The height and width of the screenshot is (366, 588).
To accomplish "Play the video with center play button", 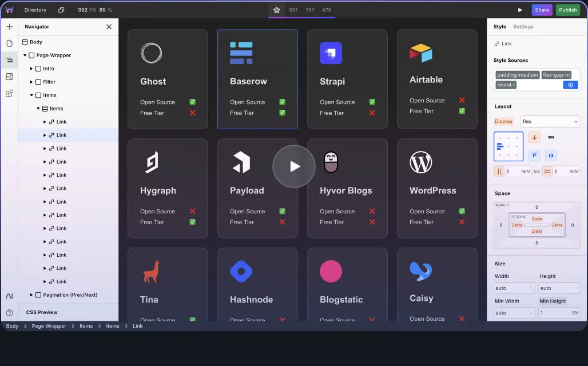I will coord(294,166).
